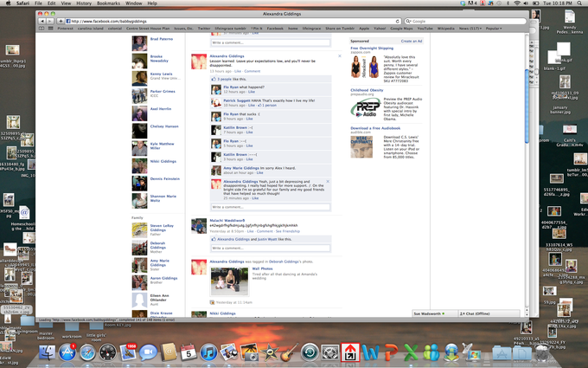The image size is (588, 368).
Task: Open the News (517) bookmark dropdown
Action: pos(470,29)
